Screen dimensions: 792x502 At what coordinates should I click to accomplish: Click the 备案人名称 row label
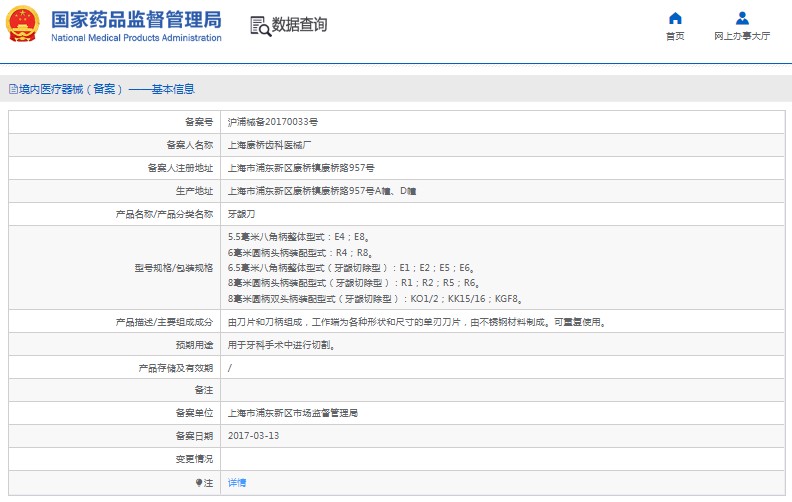click(190, 145)
